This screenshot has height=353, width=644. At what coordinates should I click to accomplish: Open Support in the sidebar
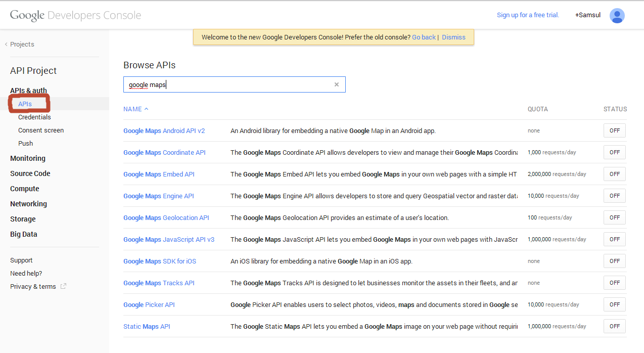point(21,260)
